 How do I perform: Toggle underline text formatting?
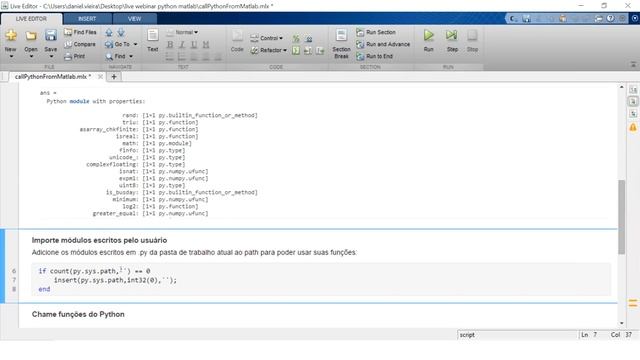coord(194,44)
